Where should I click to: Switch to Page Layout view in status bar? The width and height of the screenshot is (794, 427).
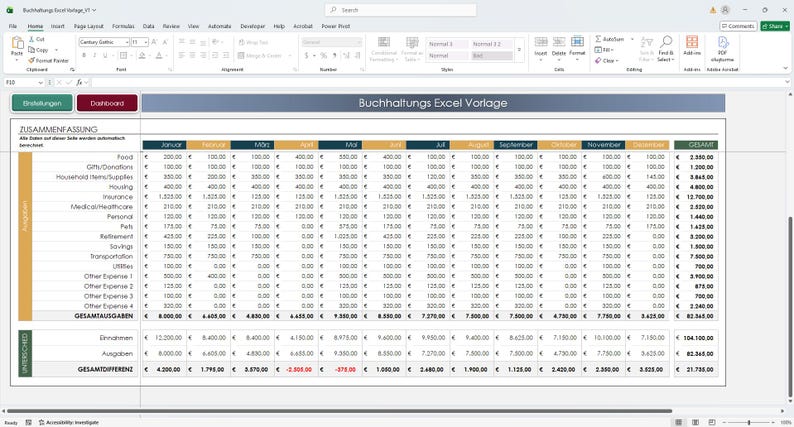pos(695,422)
